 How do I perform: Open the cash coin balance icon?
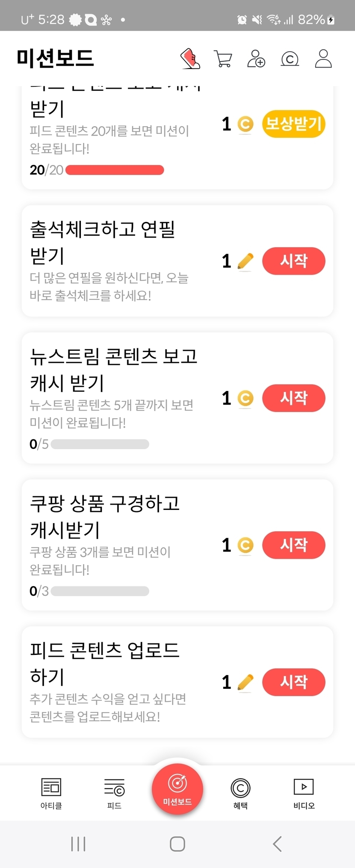290,59
